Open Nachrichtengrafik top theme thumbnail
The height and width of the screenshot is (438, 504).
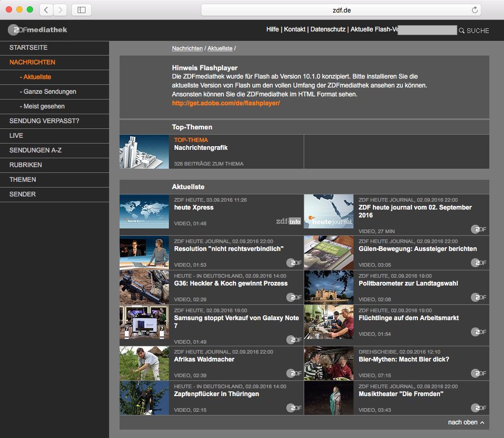pyautogui.click(x=144, y=151)
